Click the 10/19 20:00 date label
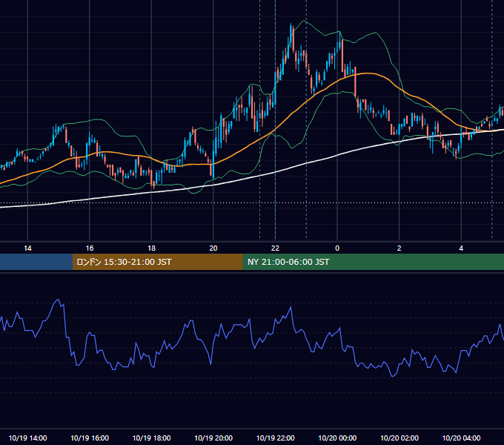This screenshot has width=504, height=445. [213, 438]
